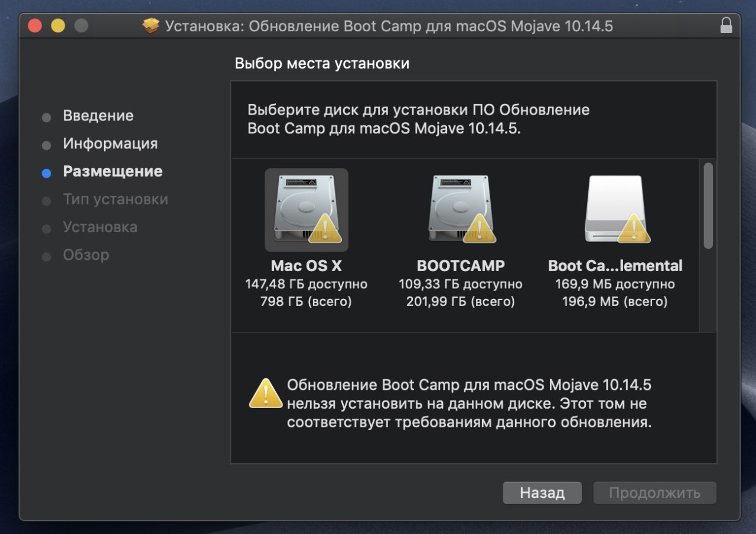
Task: Click the BOOTCAMP volume name
Action: click(461, 266)
